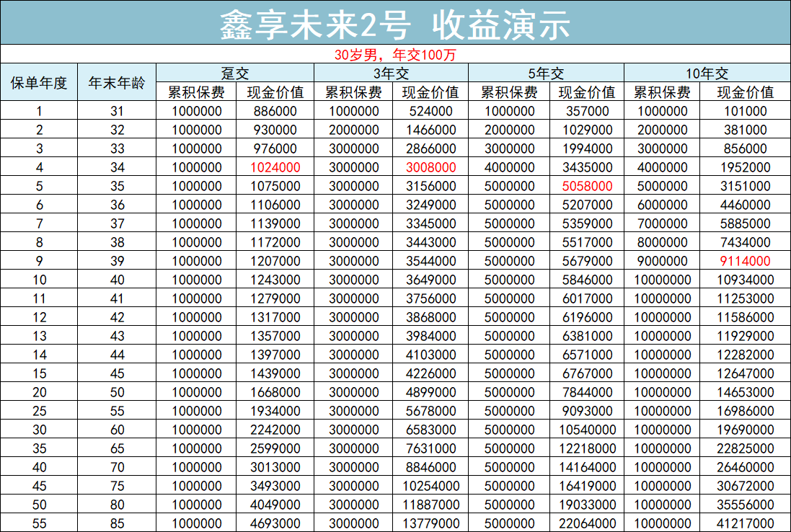Click the cell showing 101000
Image resolution: width=791 pixels, height=532 pixels.
[x=745, y=111]
